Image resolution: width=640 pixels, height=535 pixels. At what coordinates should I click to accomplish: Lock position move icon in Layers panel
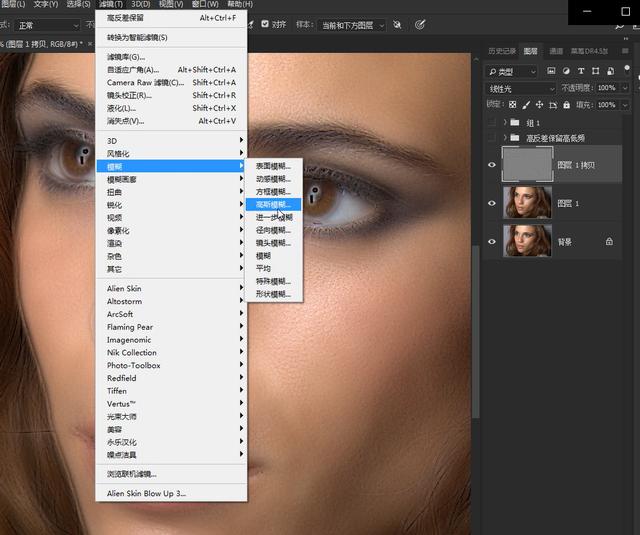pyautogui.click(x=540, y=105)
